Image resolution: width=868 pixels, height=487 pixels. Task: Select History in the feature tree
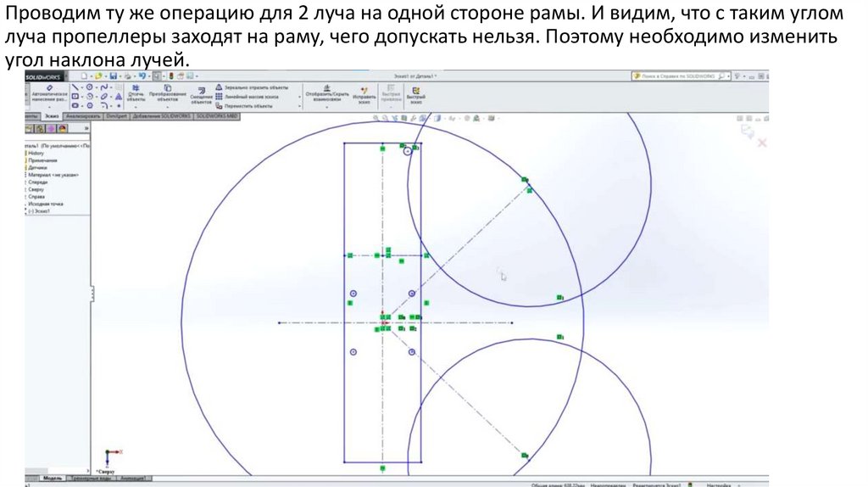36,153
